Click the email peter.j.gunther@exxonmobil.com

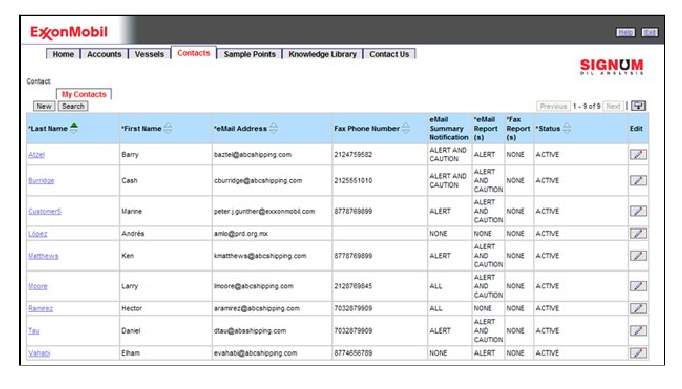tap(264, 211)
